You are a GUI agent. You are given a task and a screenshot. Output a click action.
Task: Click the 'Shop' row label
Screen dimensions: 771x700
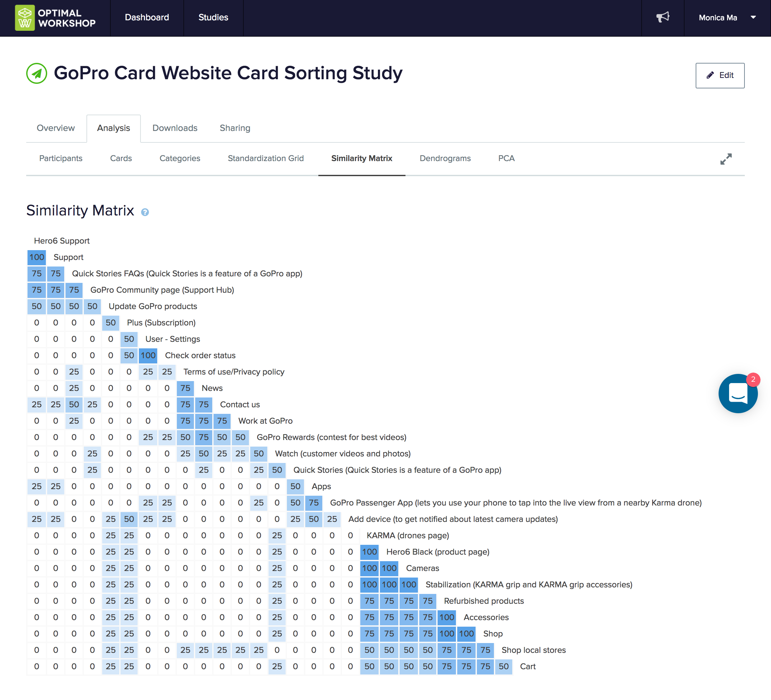pyautogui.click(x=493, y=634)
